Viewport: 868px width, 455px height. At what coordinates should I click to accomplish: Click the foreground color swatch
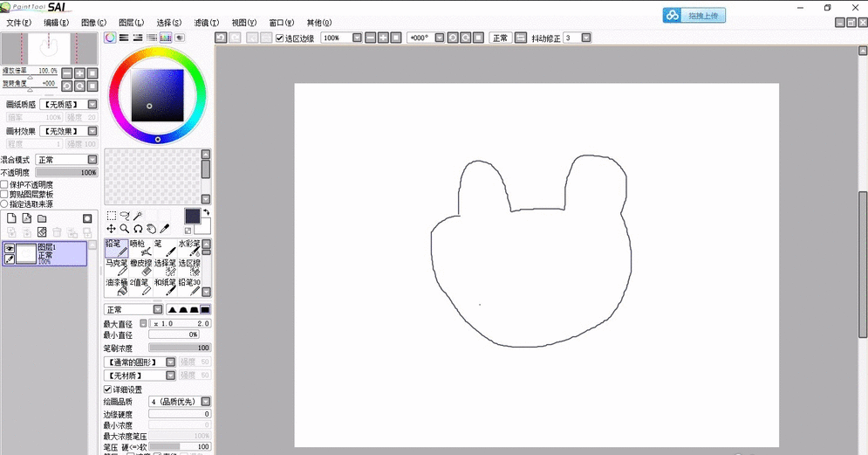pos(192,216)
